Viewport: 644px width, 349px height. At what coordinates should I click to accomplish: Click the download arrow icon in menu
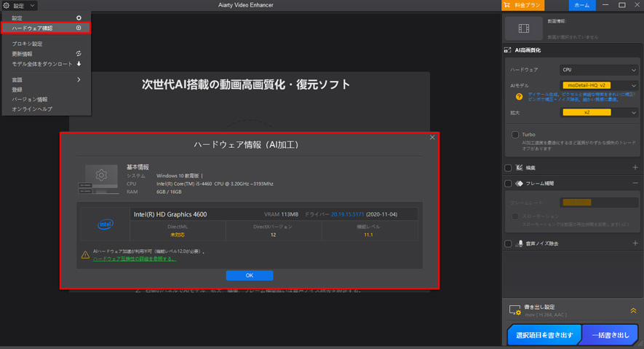click(79, 63)
